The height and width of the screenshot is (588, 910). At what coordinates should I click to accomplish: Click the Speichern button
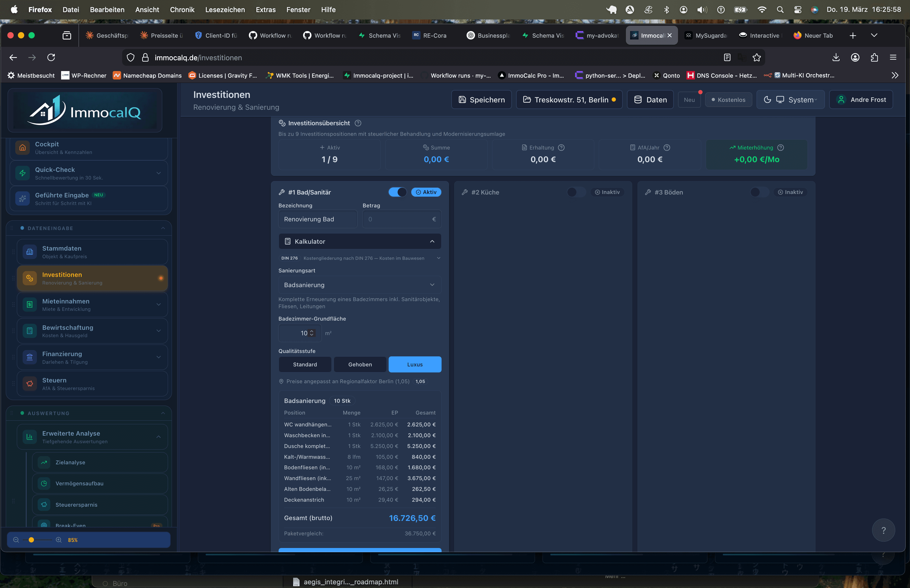click(x=481, y=100)
